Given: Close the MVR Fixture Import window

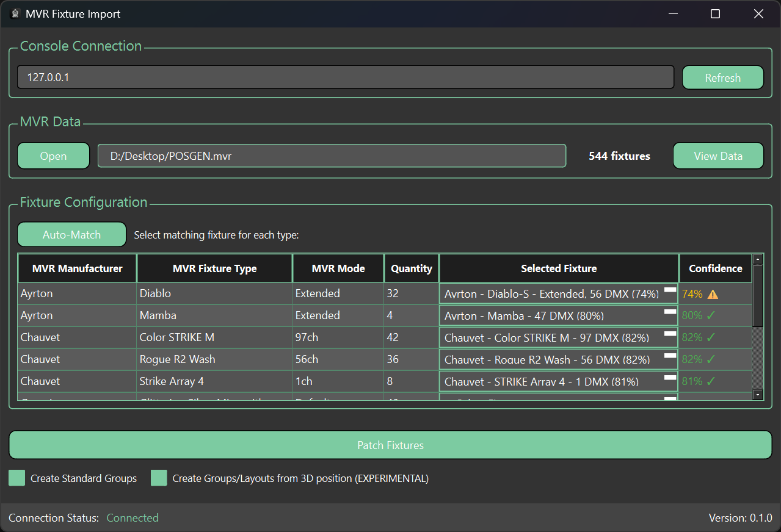Looking at the screenshot, I should pos(758,13).
